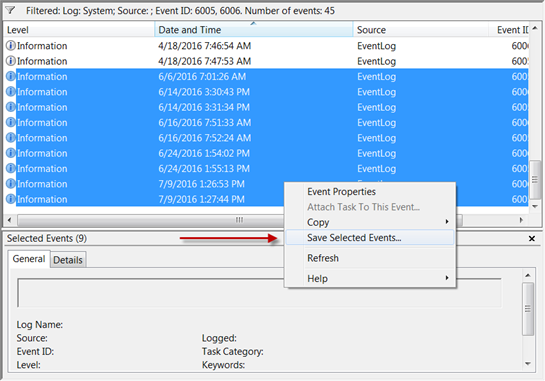Click the filter funnel icon
The height and width of the screenshot is (381, 545).
point(11,11)
